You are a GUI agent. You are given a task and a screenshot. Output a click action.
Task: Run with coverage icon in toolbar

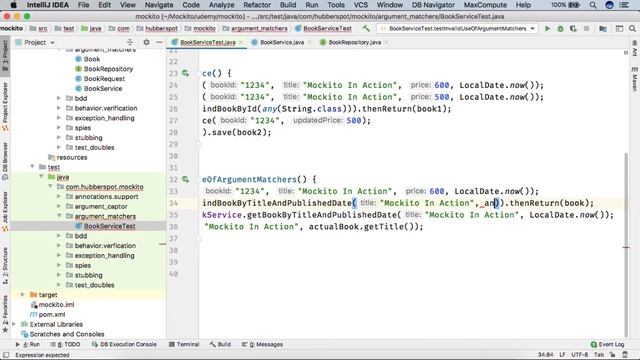point(573,29)
